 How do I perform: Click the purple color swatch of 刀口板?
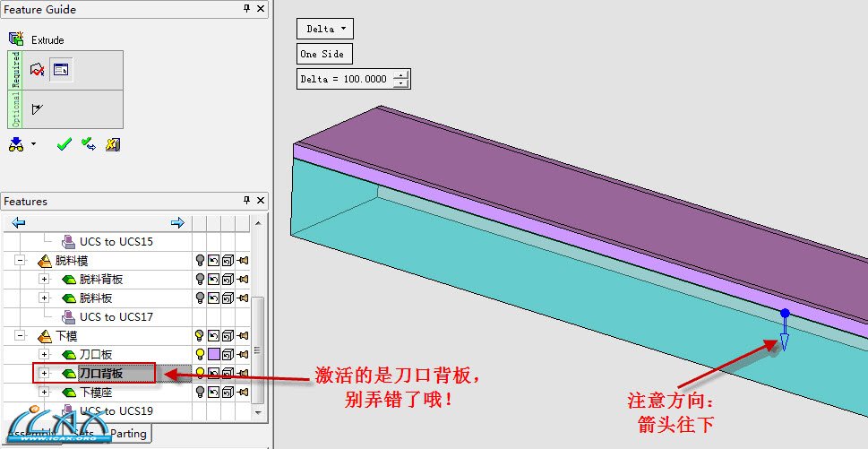(214, 354)
